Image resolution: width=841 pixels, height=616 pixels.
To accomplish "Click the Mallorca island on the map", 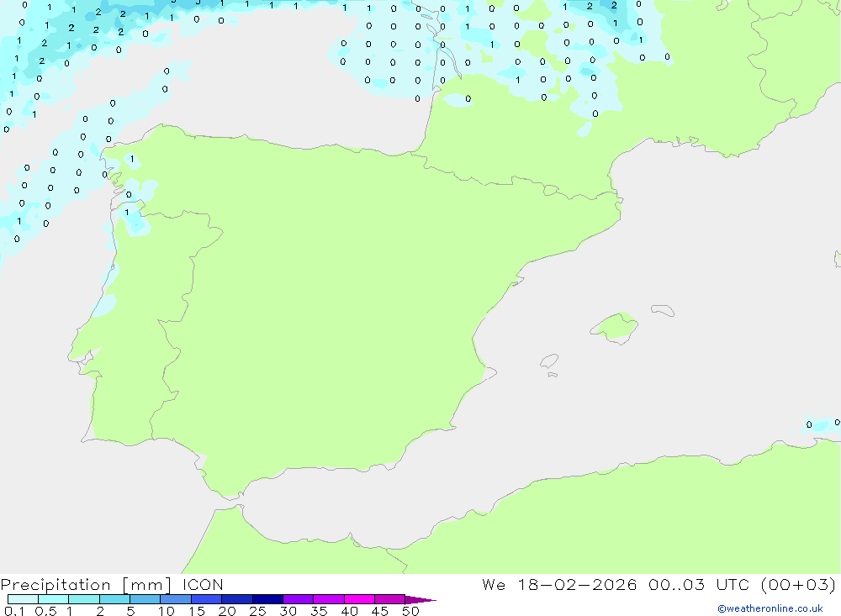I will pos(615,327).
